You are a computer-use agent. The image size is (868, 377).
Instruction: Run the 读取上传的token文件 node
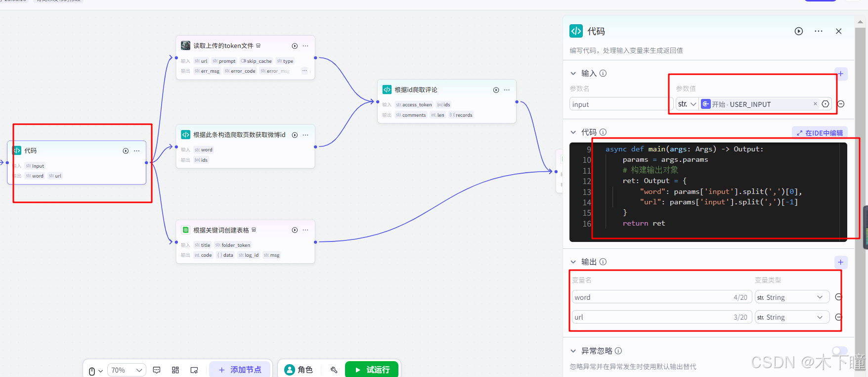click(295, 46)
